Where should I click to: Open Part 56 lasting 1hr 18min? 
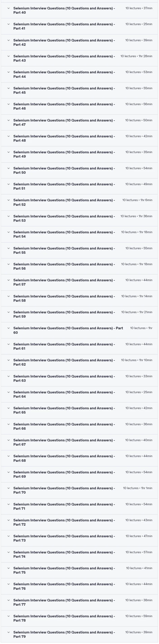point(64,266)
